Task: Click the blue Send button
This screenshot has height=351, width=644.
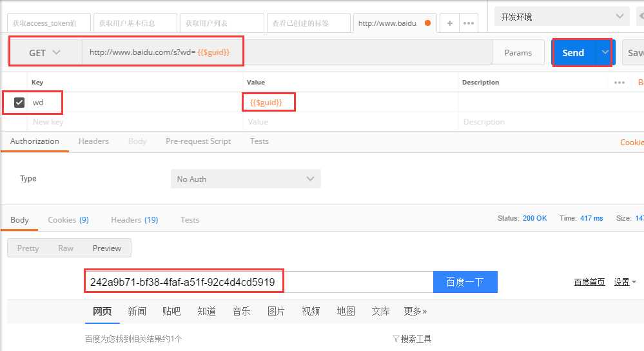Action: point(573,53)
